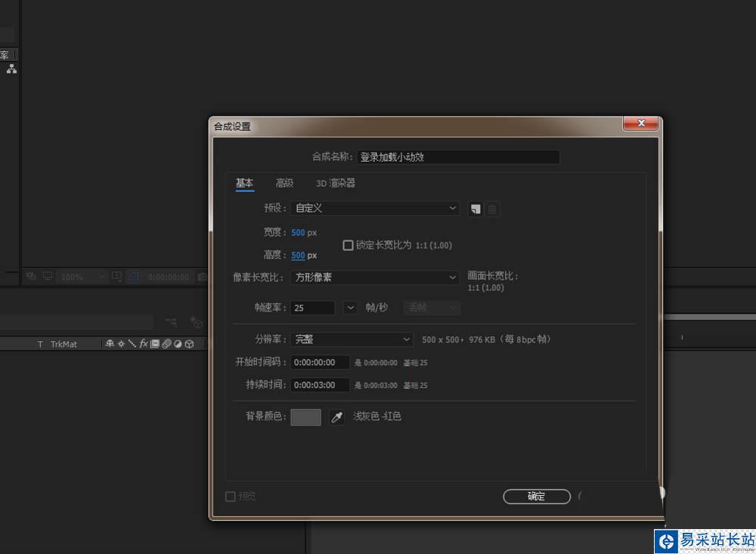
Task: Open the 预设 自定义 preset dropdown
Action: click(x=375, y=209)
